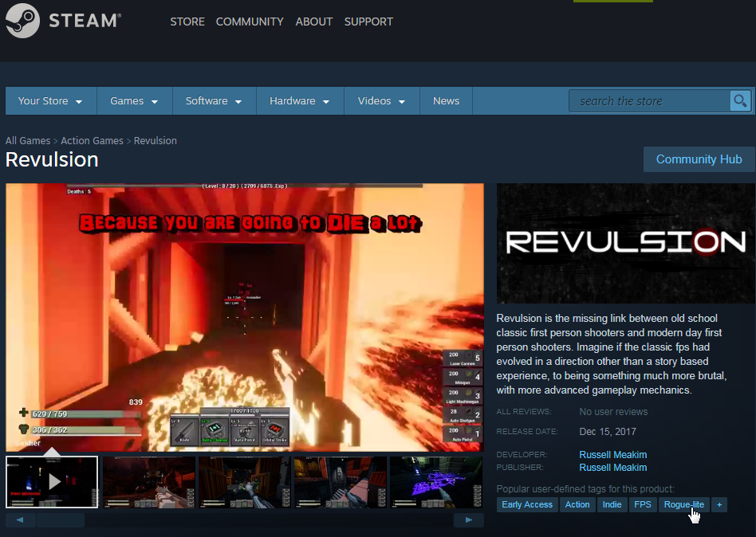Open the Russell Meakim developer link
The image size is (756, 537).
(612, 455)
